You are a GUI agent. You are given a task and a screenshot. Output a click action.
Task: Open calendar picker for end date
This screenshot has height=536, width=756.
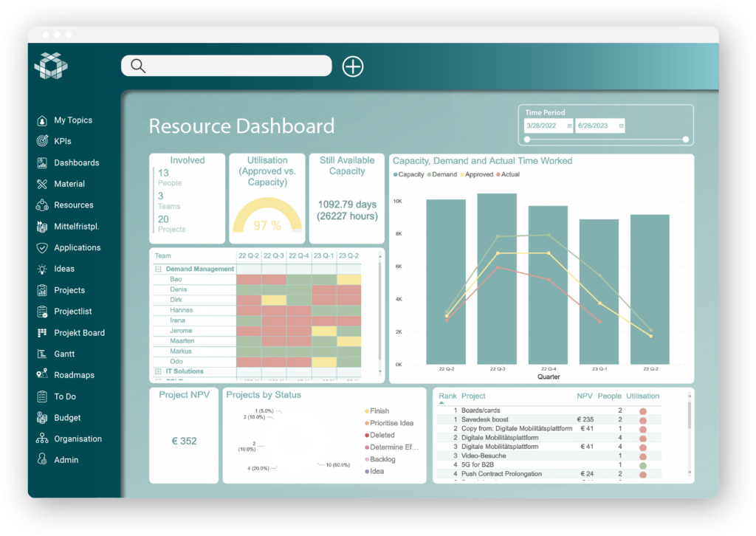(622, 126)
